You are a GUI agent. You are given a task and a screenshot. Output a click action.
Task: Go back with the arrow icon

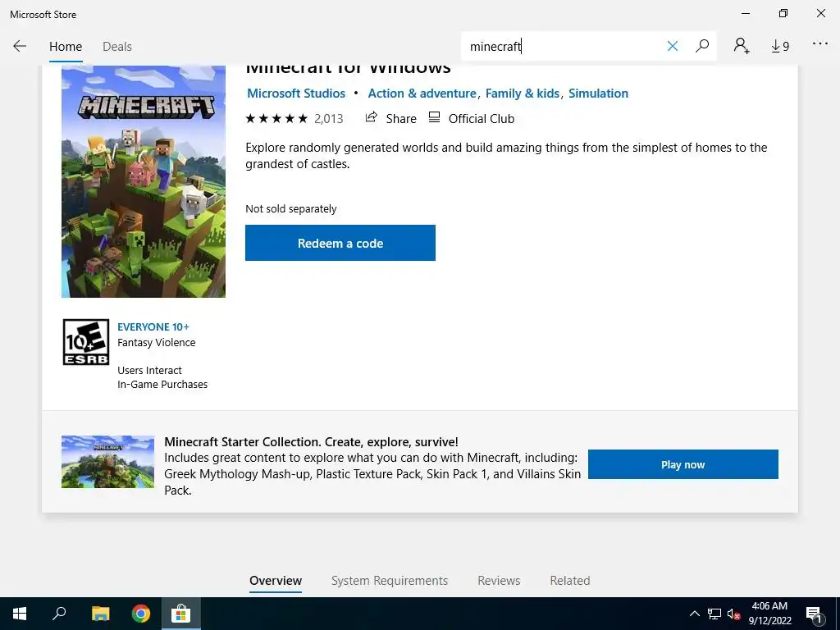[20, 46]
